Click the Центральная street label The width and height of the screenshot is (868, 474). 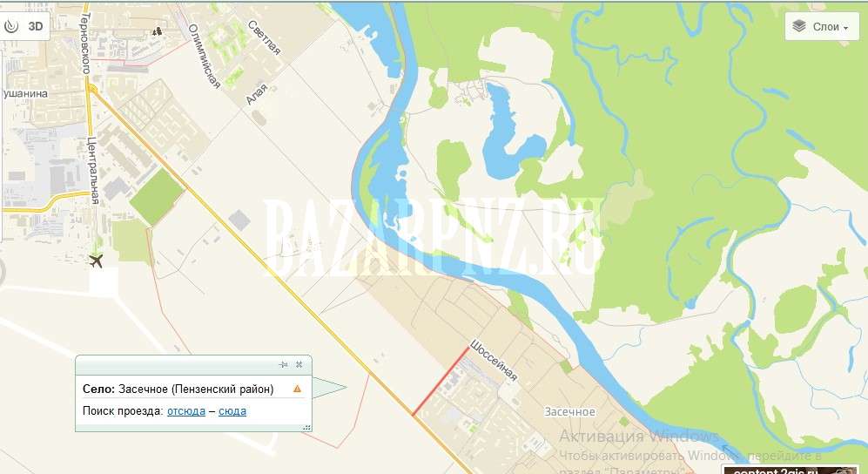(x=93, y=171)
